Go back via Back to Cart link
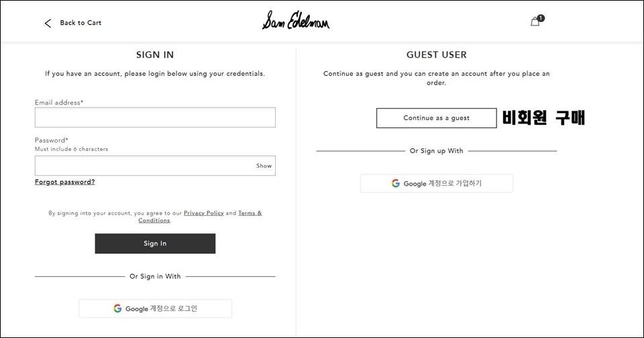 pyautogui.click(x=80, y=23)
